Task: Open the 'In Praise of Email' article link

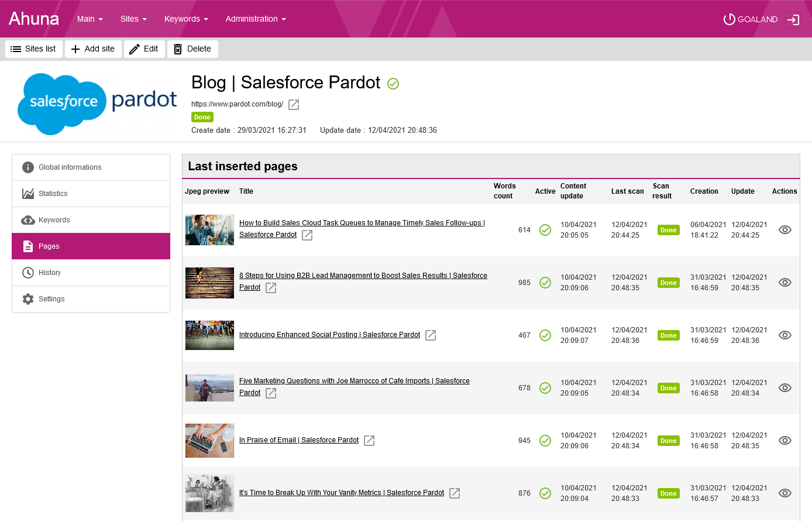Action: coord(298,440)
